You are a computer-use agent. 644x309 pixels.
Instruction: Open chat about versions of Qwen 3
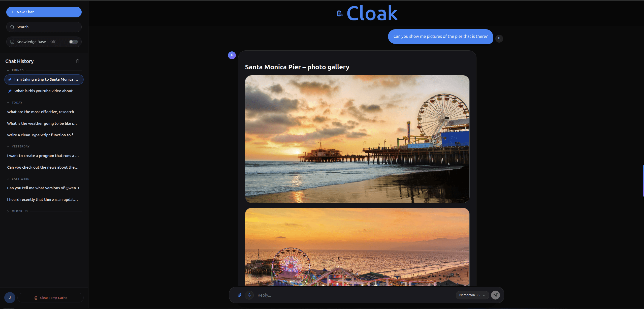[44, 188]
